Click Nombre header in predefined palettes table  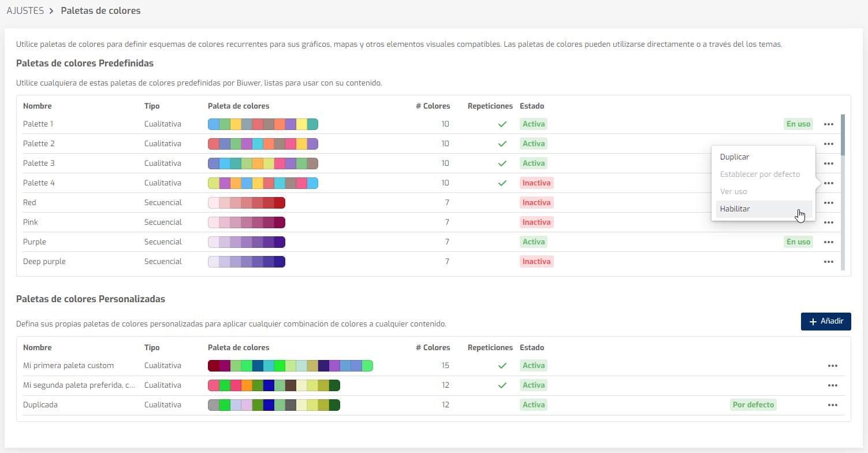pos(38,106)
